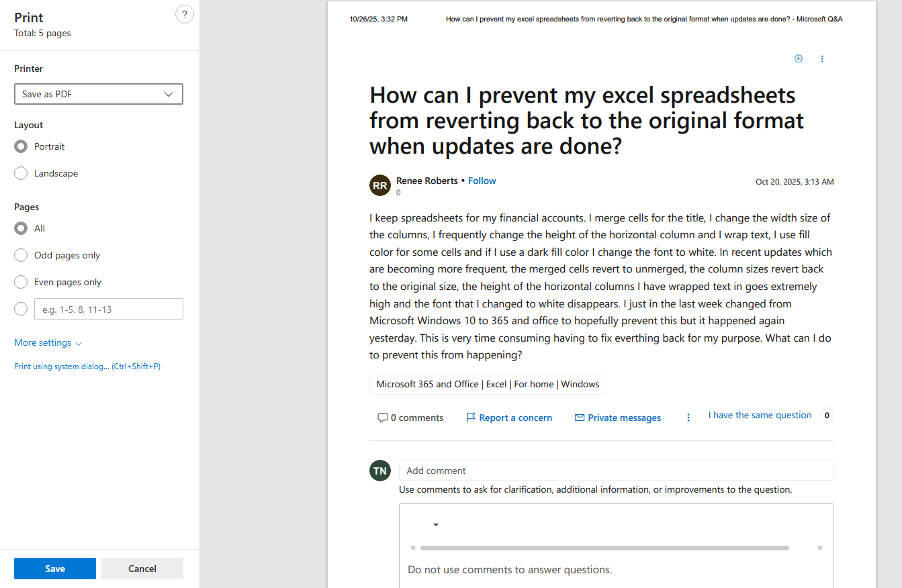
Task: Click the same question count badge 0
Action: click(x=827, y=415)
